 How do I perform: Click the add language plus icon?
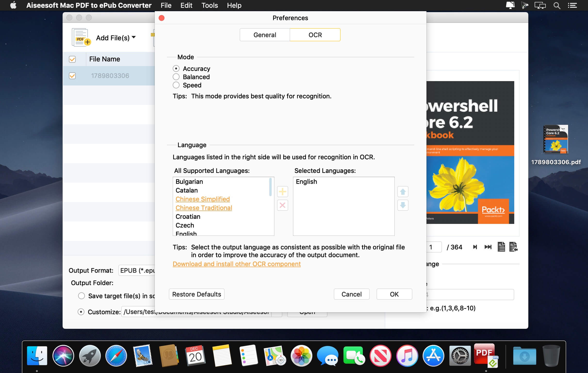pos(283,192)
